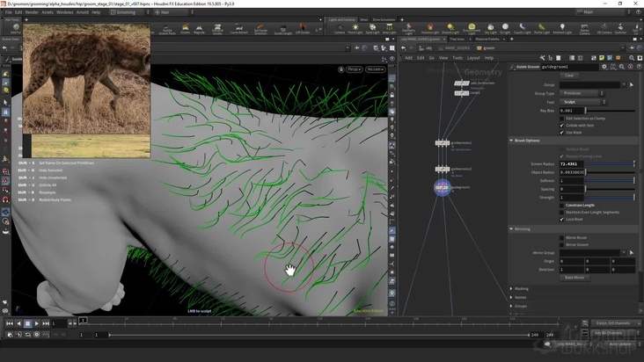
Task: Jump to first frame in playbar
Action: pyautogui.click(x=8, y=323)
